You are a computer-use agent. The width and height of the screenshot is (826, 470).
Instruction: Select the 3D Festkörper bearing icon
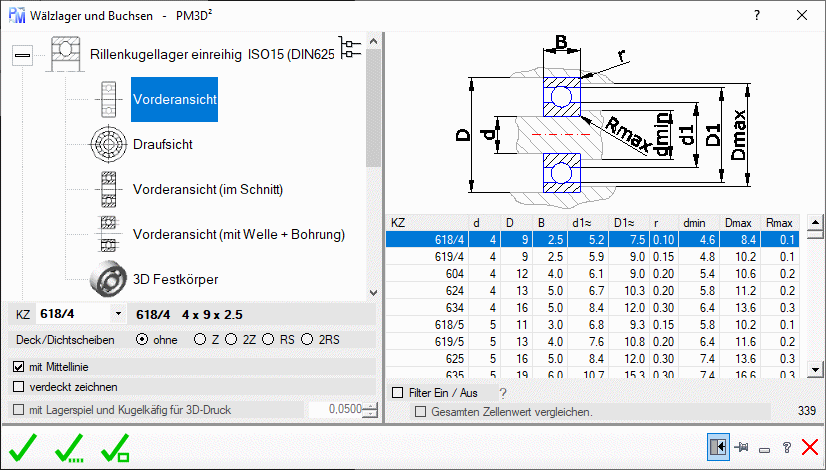tap(106, 278)
